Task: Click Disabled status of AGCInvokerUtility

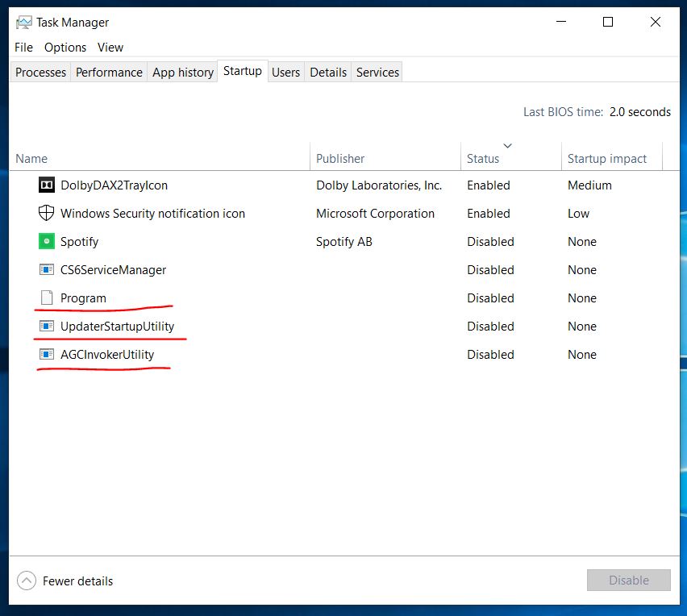Action: [x=490, y=355]
